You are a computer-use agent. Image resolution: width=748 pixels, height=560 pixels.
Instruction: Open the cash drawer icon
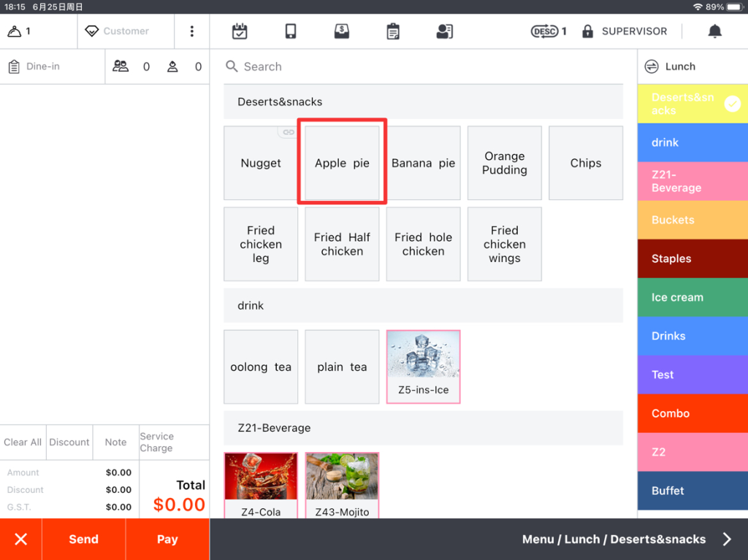pos(341,31)
